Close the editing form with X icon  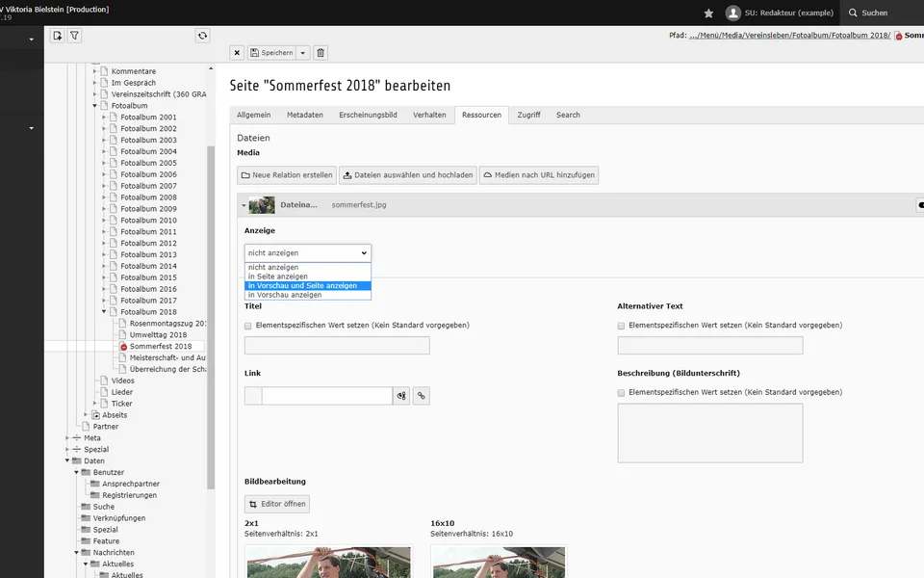click(238, 53)
